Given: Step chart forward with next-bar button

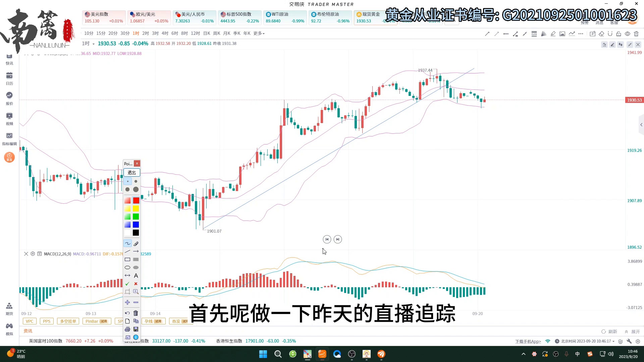Looking at the screenshot, I should pyautogui.click(x=338, y=239).
